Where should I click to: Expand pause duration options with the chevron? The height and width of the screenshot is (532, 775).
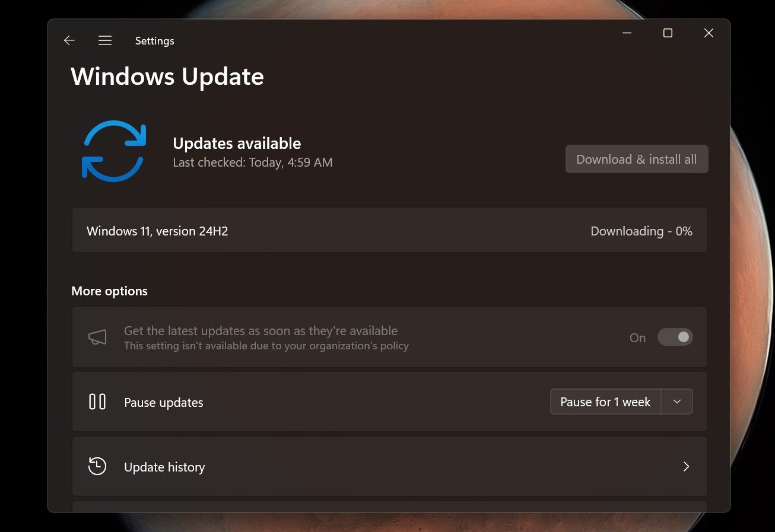676,402
